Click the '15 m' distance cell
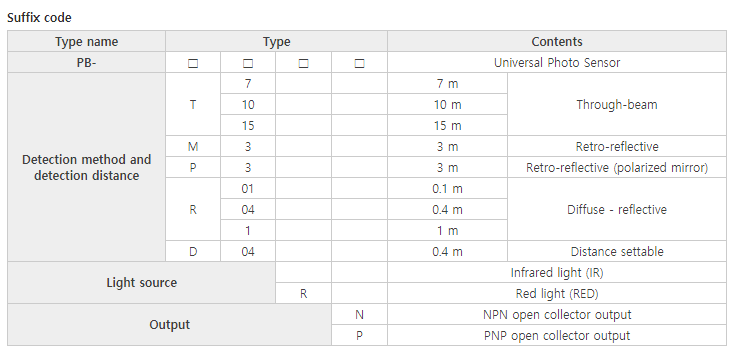The width and height of the screenshot is (754, 361). pos(447,125)
